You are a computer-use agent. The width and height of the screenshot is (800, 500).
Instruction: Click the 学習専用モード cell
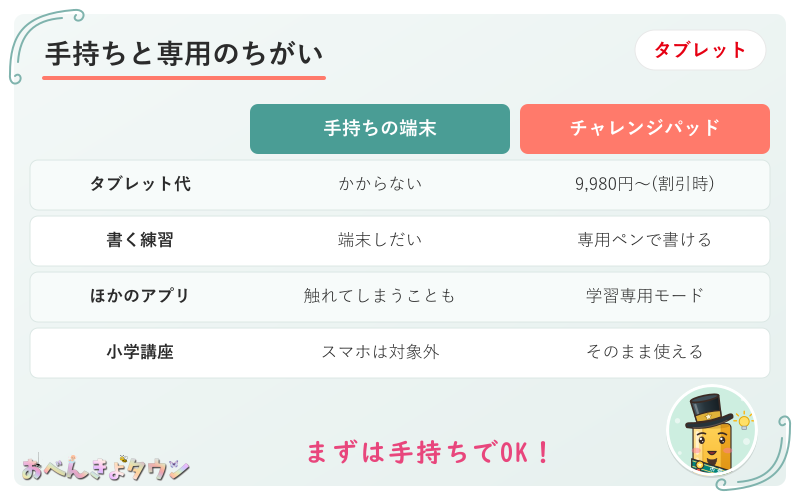tap(644, 296)
